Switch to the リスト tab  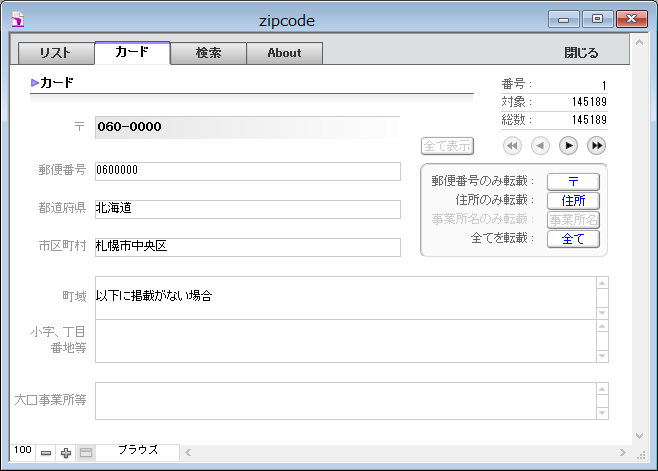[x=56, y=53]
